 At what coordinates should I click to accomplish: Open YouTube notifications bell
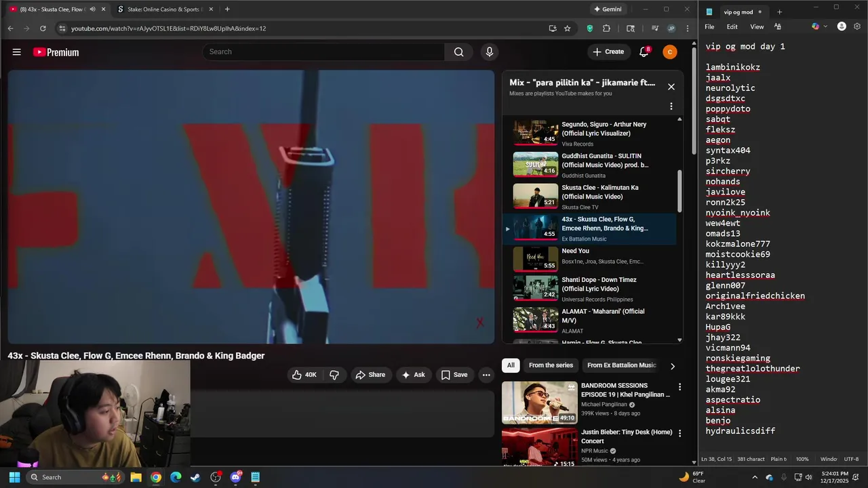(x=644, y=52)
